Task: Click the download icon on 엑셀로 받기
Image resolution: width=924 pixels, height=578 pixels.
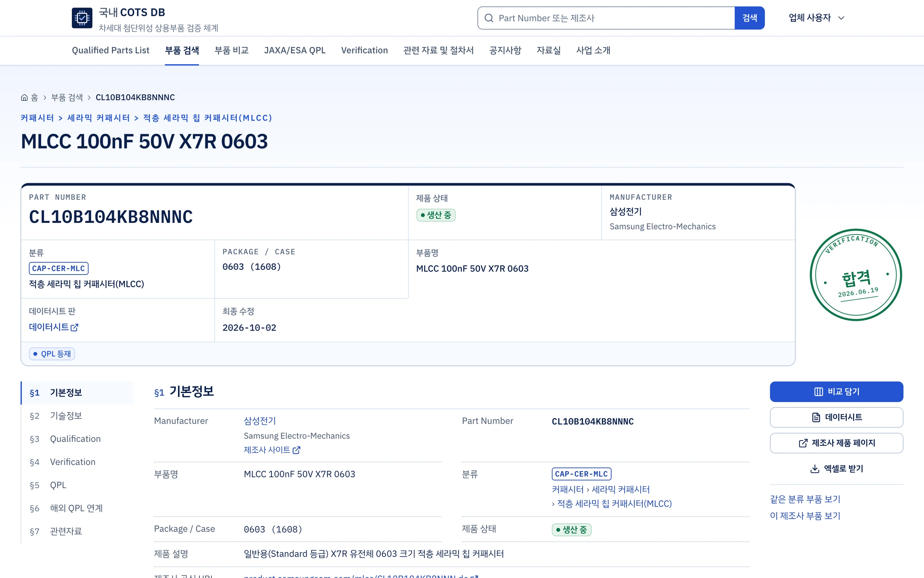Action: click(x=815, y=469)
